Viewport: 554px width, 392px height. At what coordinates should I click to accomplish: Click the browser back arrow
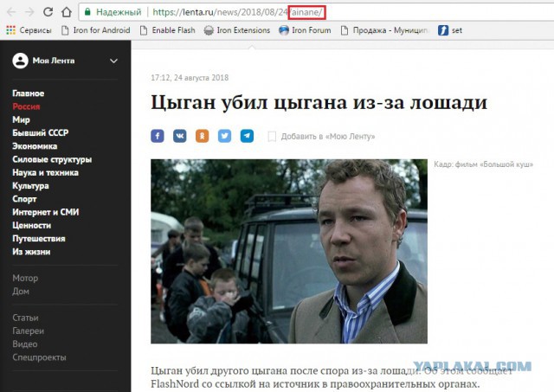coord(11,12)
